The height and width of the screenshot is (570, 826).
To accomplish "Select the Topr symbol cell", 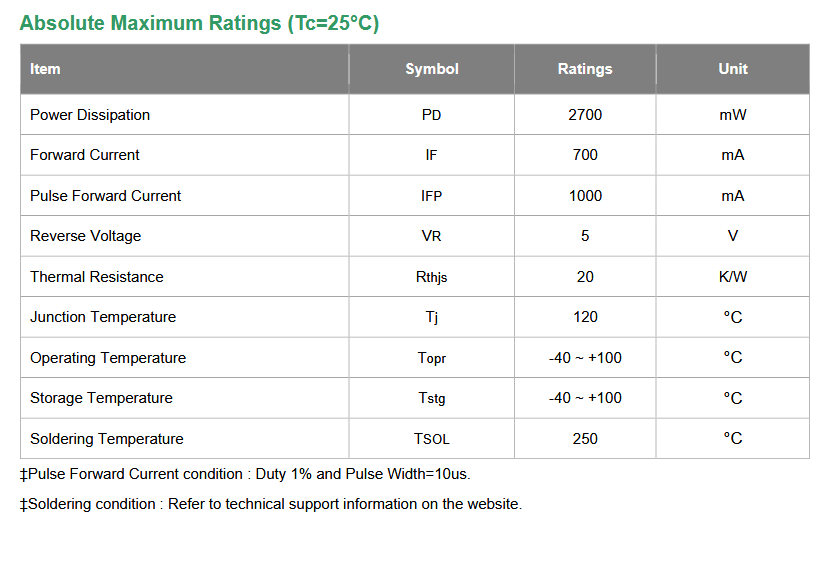I will pyautogui.click(x=431, y=358).
